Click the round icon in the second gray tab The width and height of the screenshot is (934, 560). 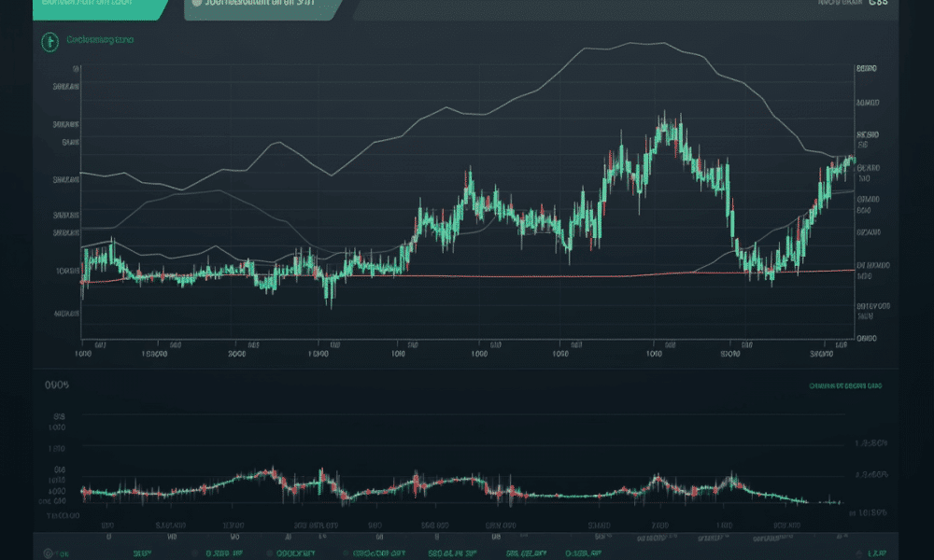pyautogui.click(x=195, y=4)
